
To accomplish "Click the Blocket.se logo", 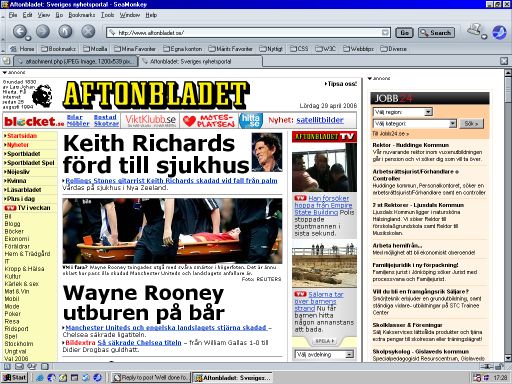I will (x=34, y=121).
